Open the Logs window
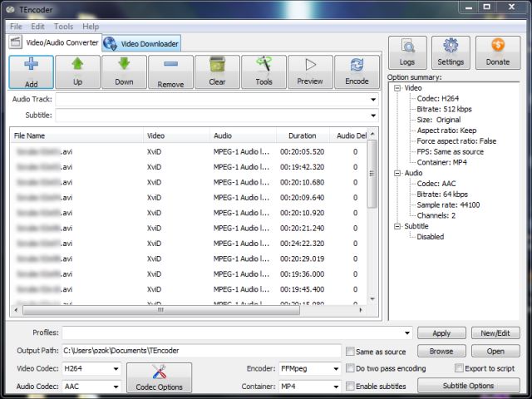Viewport: 532px width, 399px height. [407, 52]
